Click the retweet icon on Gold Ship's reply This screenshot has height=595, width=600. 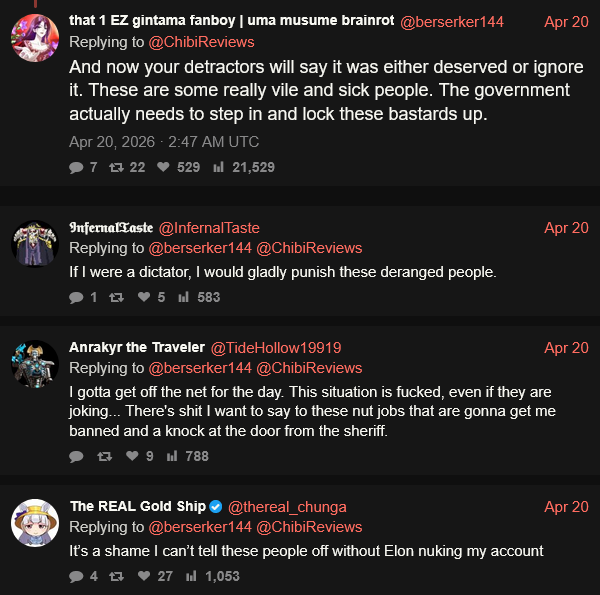point(116,576)
